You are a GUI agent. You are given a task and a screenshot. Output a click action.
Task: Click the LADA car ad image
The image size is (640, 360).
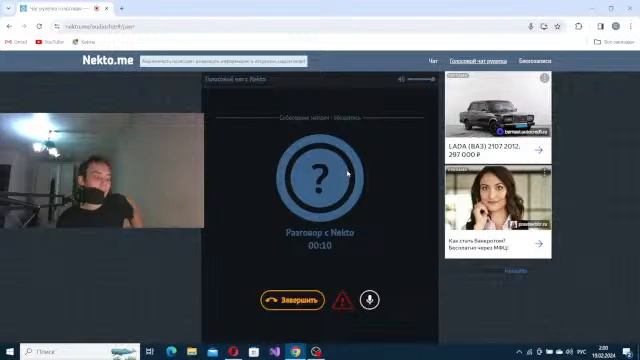(x=498, y=104)
